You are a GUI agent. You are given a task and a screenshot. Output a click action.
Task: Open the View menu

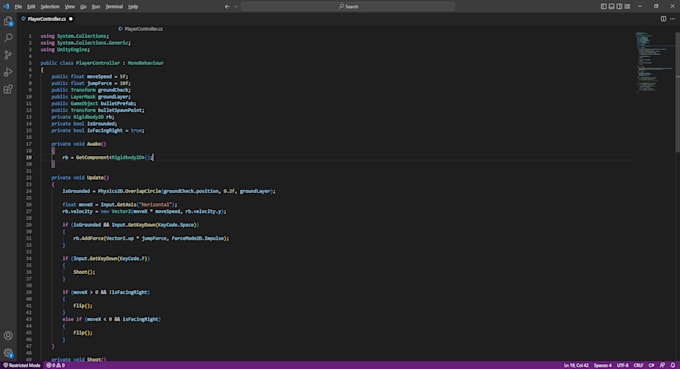[x=70, y=7]
